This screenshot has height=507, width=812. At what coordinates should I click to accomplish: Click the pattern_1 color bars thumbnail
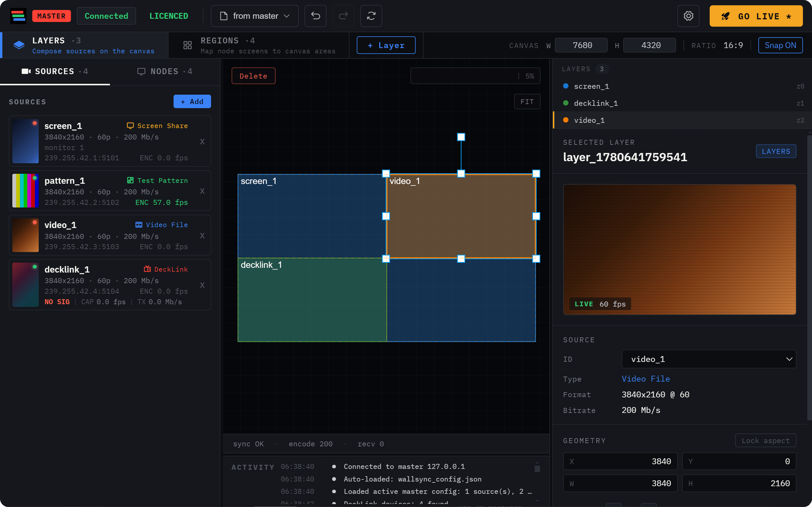pyautogui.click(x=26, y=190)
